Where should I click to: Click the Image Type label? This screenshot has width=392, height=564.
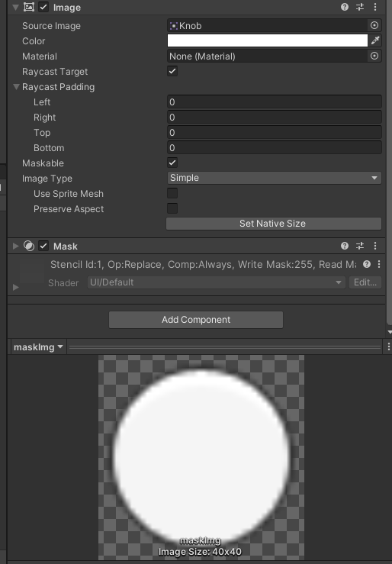(47, 179)
